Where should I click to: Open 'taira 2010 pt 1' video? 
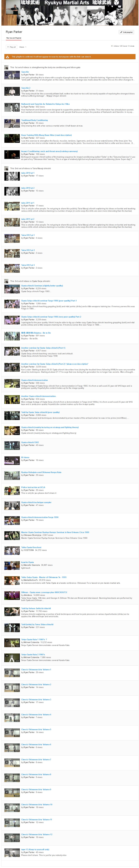[x=28, y=173]
